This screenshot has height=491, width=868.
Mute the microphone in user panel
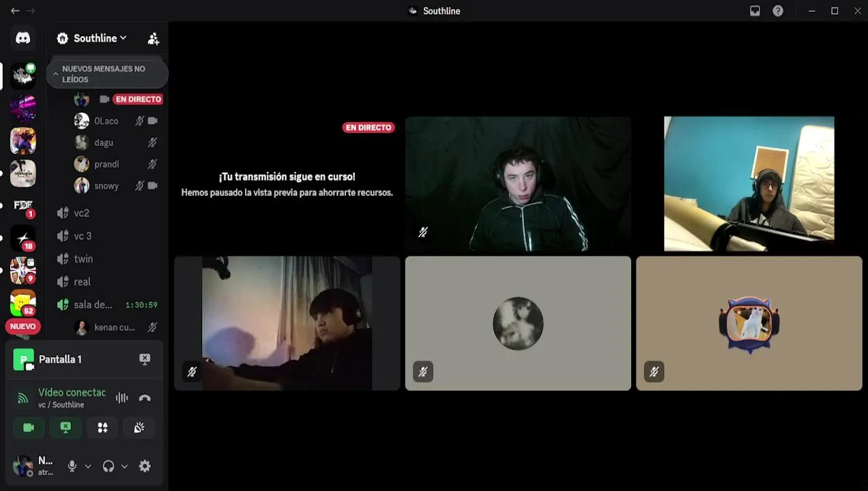[72, 466]
